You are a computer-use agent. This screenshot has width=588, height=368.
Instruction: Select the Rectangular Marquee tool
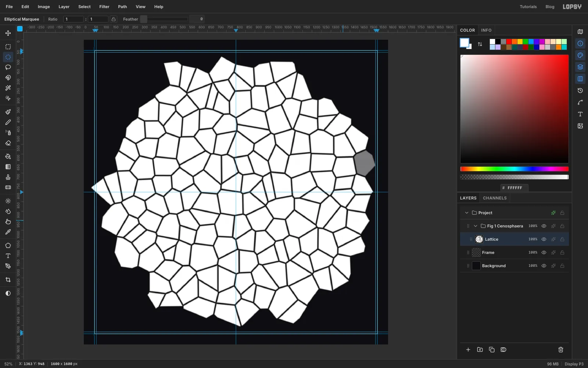click(x=8, y=47)
